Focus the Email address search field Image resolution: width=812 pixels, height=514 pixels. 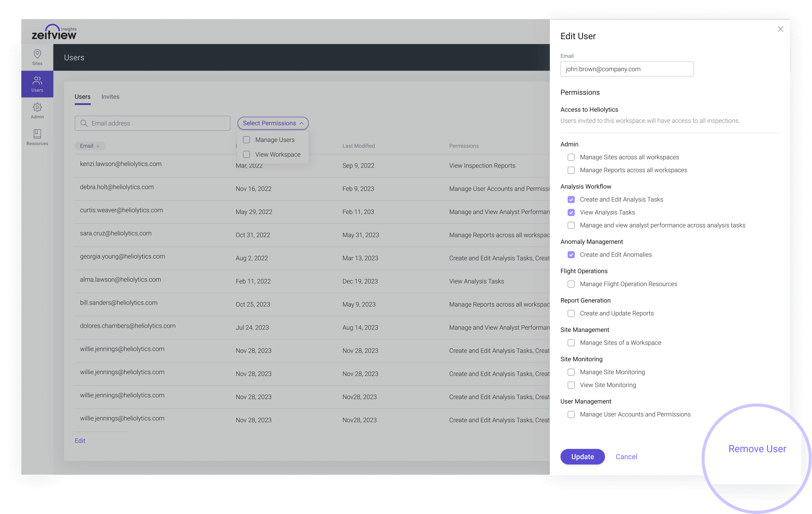coord(152,123)
